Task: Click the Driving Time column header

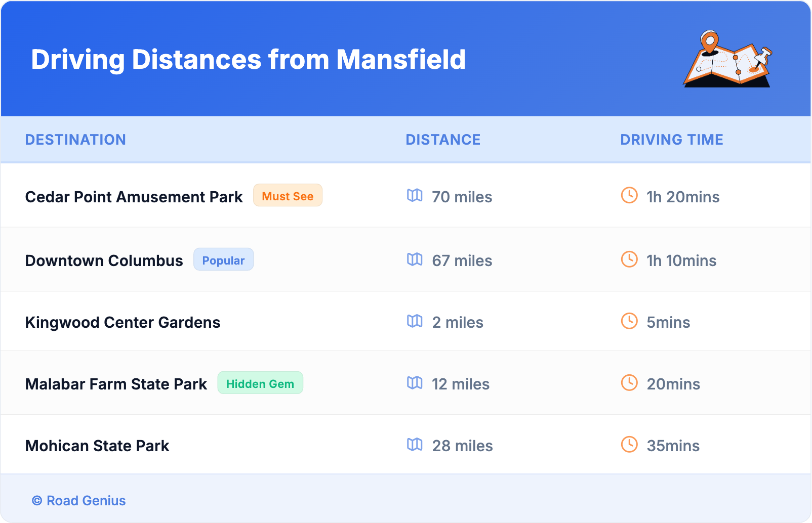Action: point(672,140)
